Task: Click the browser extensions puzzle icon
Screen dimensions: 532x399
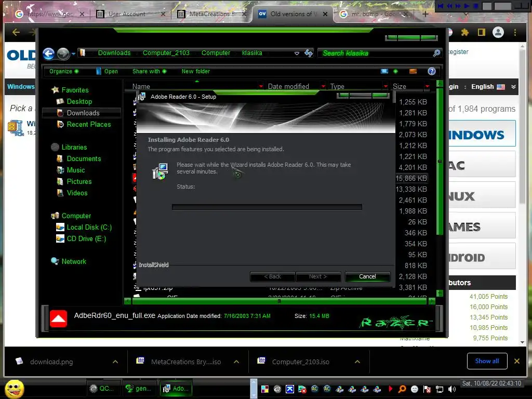Action: [x=465, y=32]
